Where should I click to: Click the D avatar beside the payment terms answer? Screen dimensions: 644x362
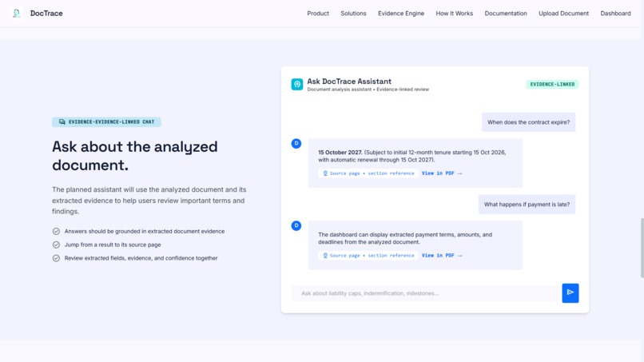pos(296,225)
